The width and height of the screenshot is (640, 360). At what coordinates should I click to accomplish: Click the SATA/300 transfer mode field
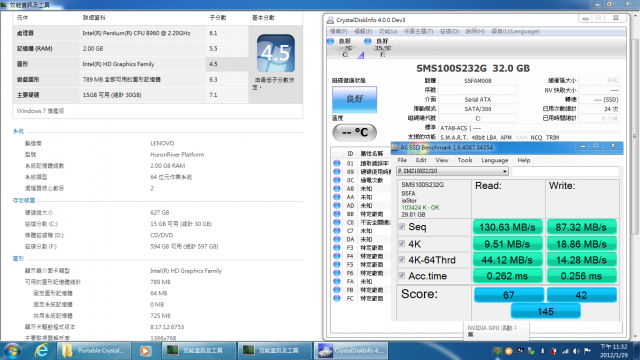tap(478, 109)
